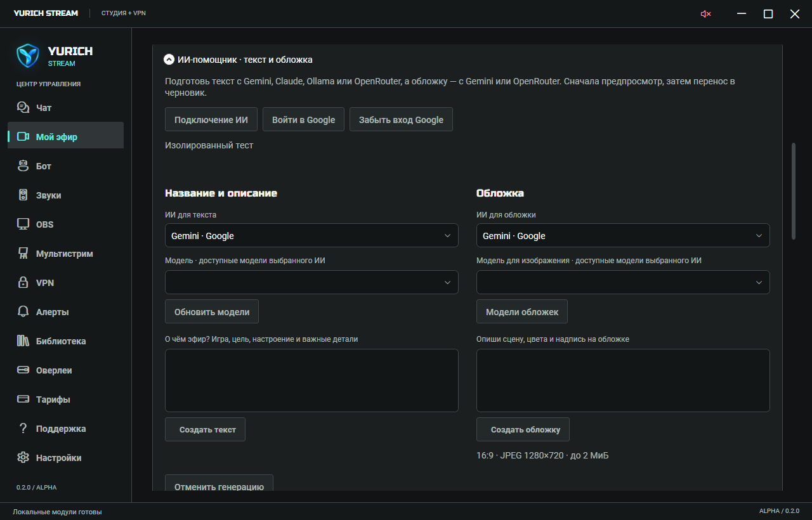Focus the stream description text area

pyautogui.click(x=311, y=380)
